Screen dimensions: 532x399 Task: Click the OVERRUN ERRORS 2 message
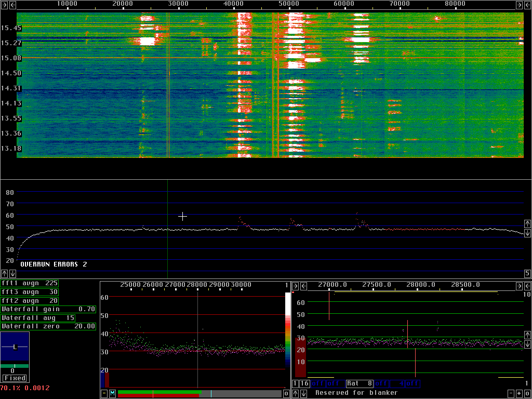point(54,264)
